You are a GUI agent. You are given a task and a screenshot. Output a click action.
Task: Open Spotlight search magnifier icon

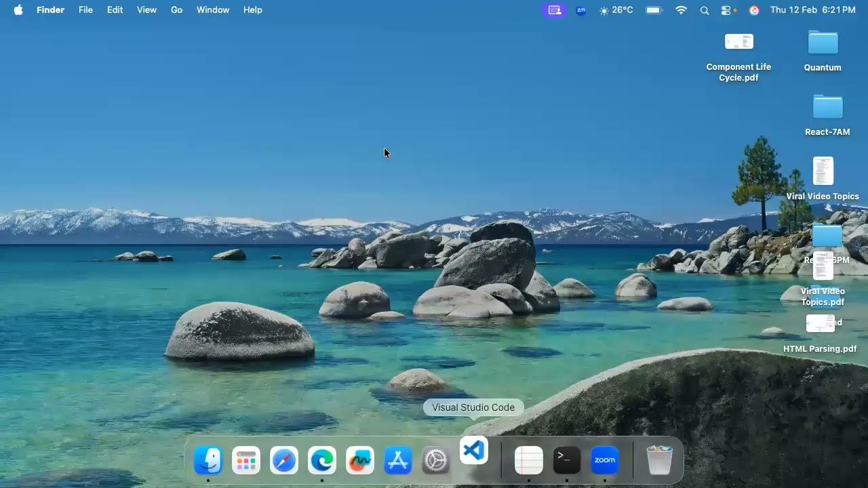pos(705,10)
